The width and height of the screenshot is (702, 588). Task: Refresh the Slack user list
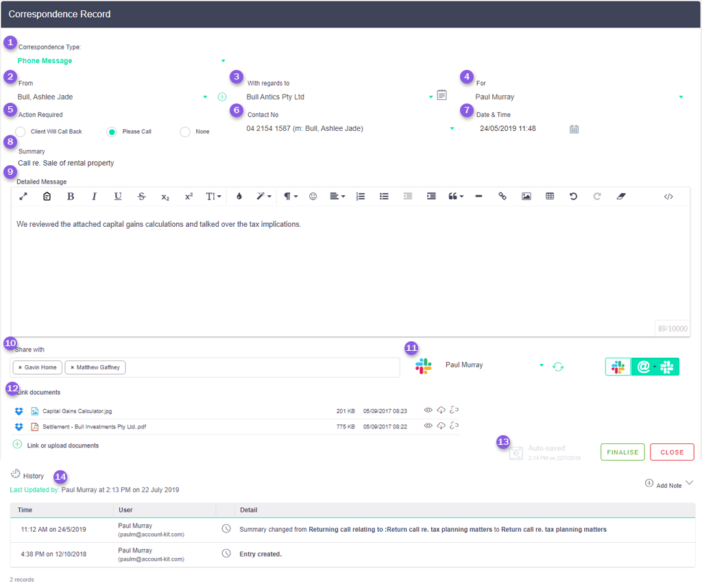click(x=559, y=366)
